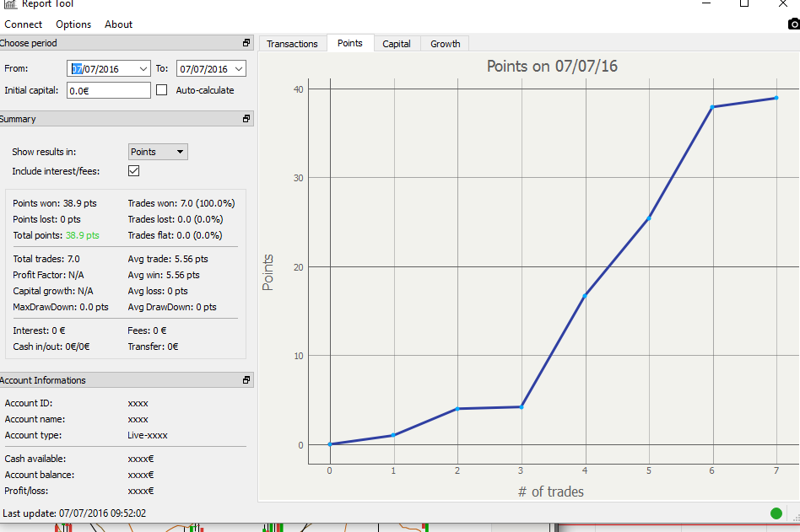Viewport: 800px width, 532px height.
Task: Click '# of trades' axis label
Action: point(551,492)
